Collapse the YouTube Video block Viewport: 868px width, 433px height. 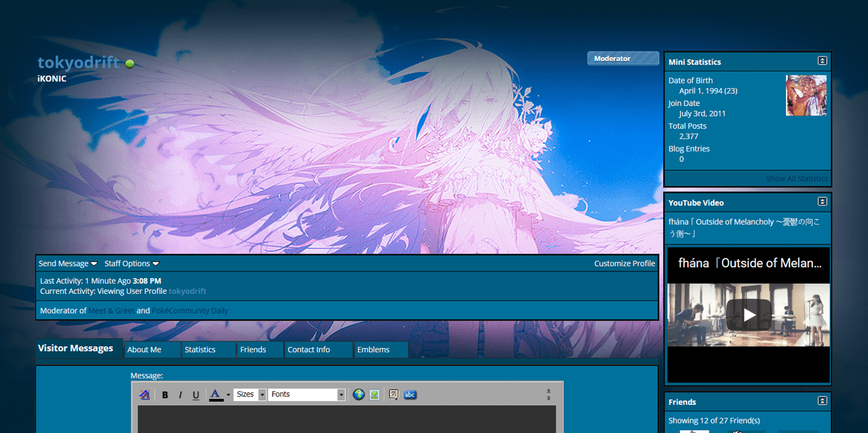822,202
